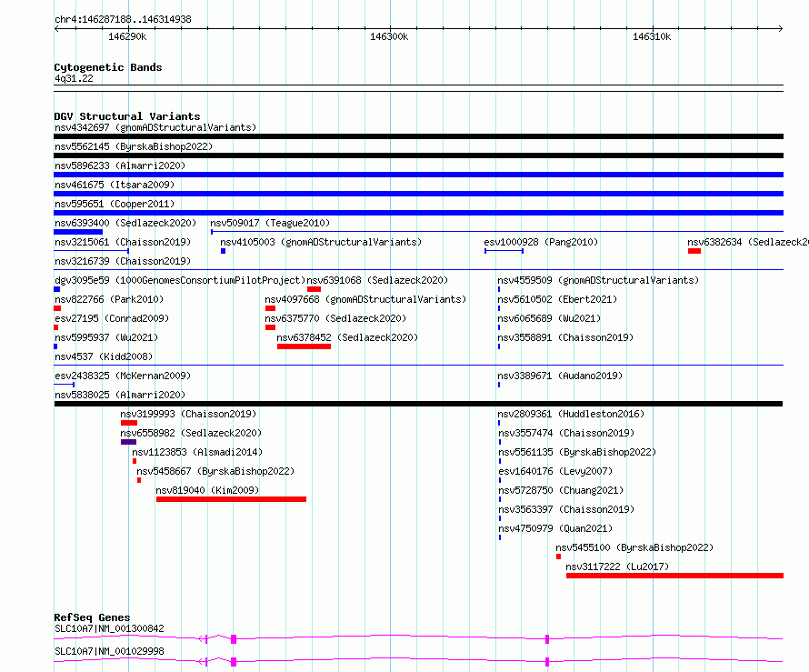Open nsv5561135 (ByrskaBishop2022) variant
The image size is (809, 672).
click(x=576, y=452)
